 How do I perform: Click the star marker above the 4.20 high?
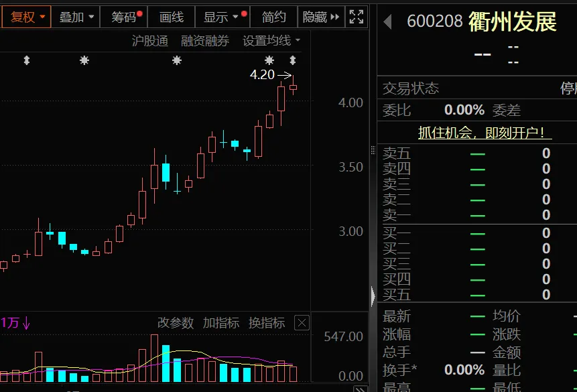[269, 61]
